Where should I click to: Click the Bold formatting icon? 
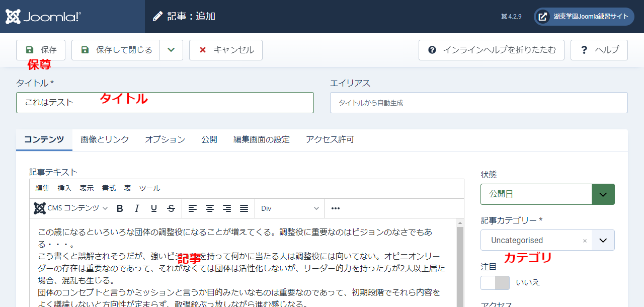(x=120, y=208)
